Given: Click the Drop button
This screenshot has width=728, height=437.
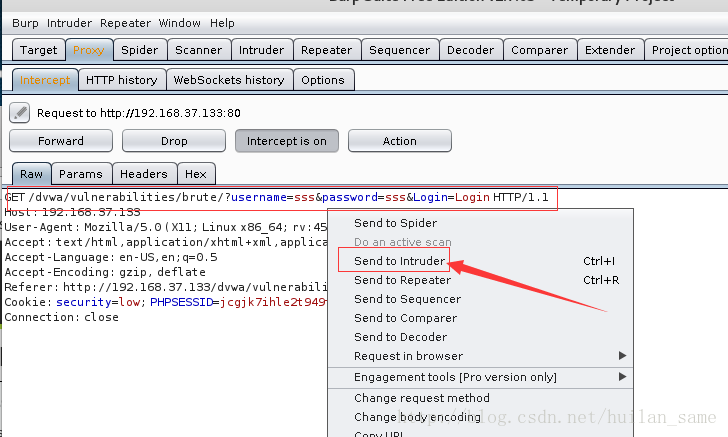Looking at the screenshot, I should [x=174, y=141].
